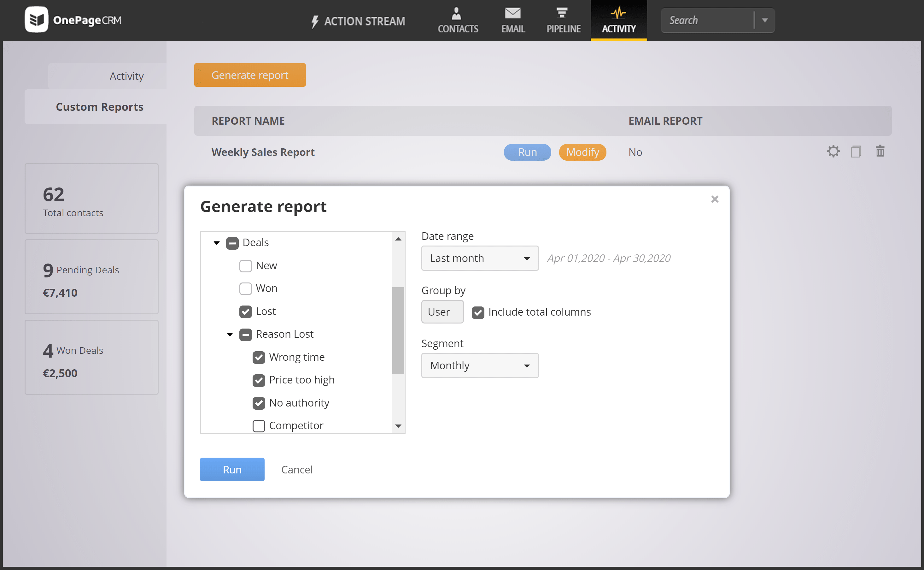Click the 62 Total contacts card
Viewport: 924px width, 570px height.
click(x=91, y=199)
